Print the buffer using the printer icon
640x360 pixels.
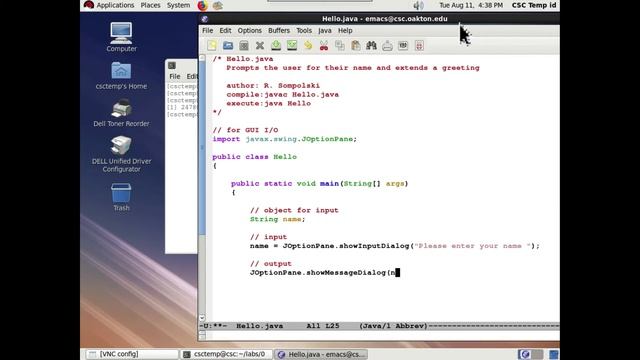[387, 46]
